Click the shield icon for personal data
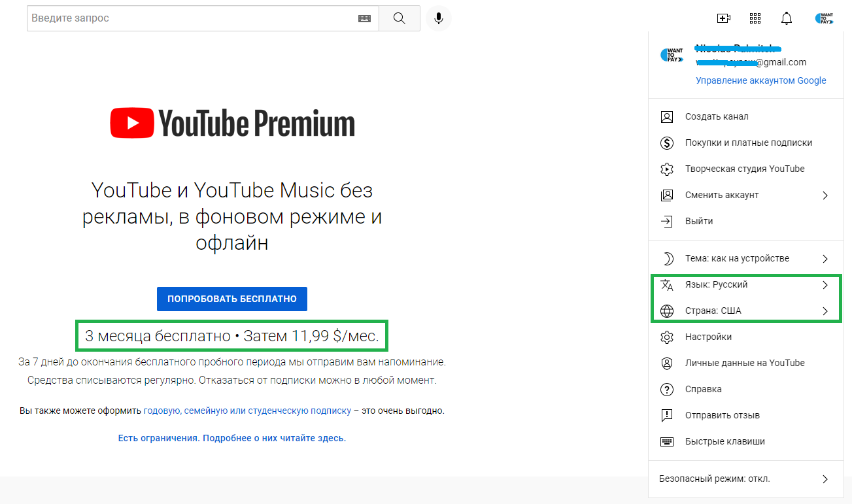Viewport: 852px width, 504px height. pyautogui.click(x=667, y=363)
